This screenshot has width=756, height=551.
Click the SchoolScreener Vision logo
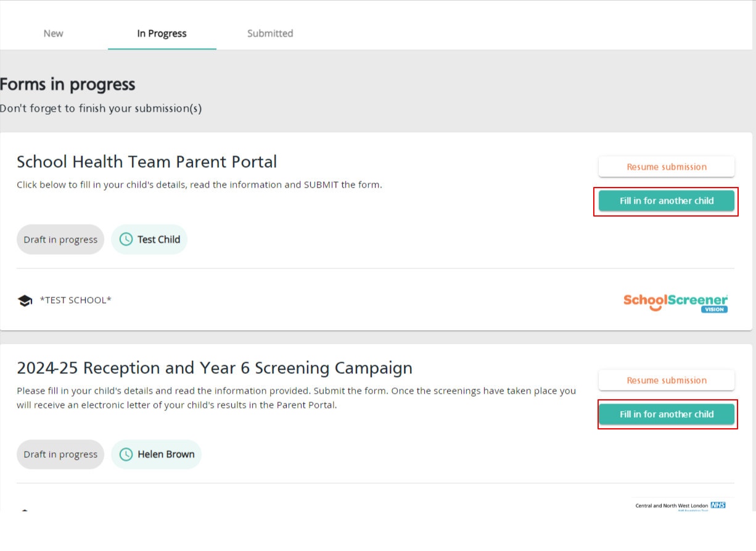pyautogui.click(x=675, y=302)
